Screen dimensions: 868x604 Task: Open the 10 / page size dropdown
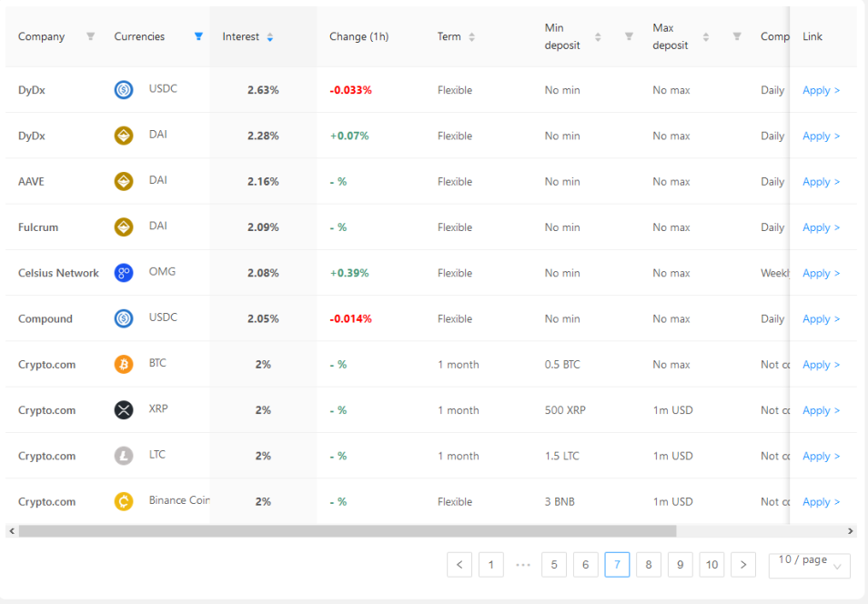coord(810,565)
